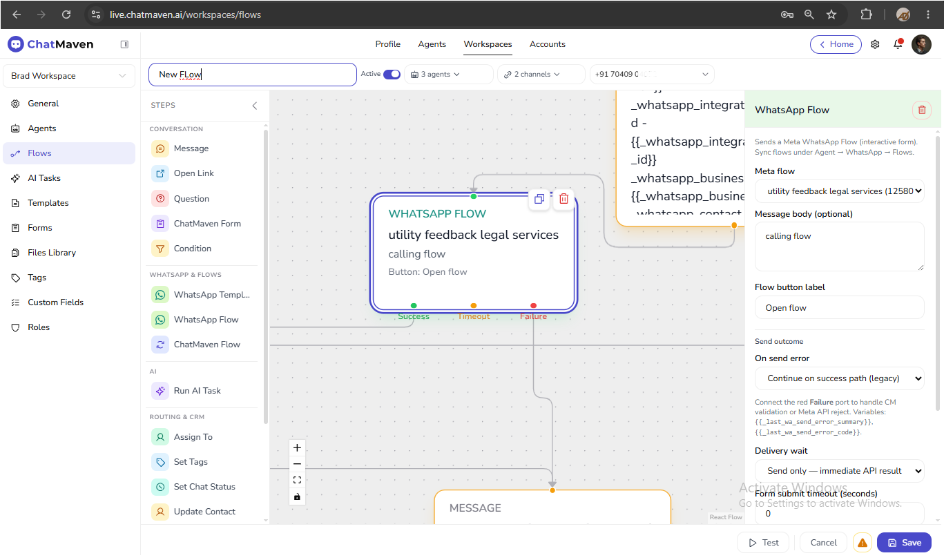
Task: Toggle the Active flow switch
Action: pos(392,74)
